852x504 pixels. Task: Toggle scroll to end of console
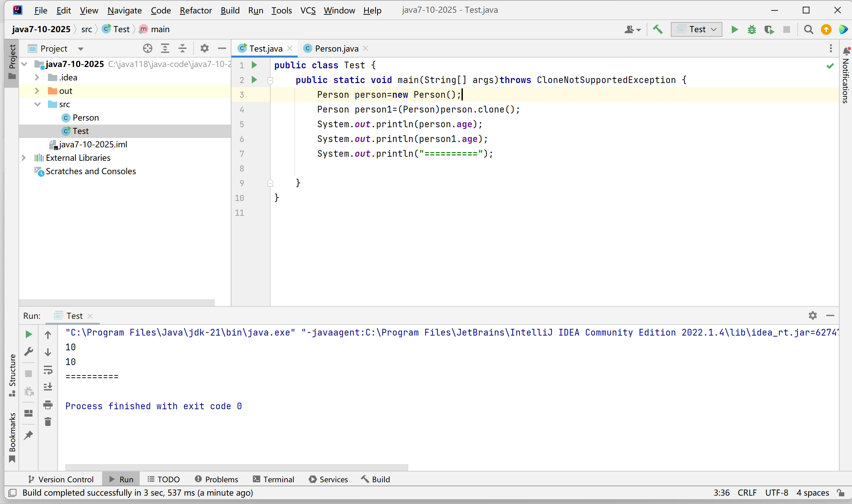[x=48, y=387]
